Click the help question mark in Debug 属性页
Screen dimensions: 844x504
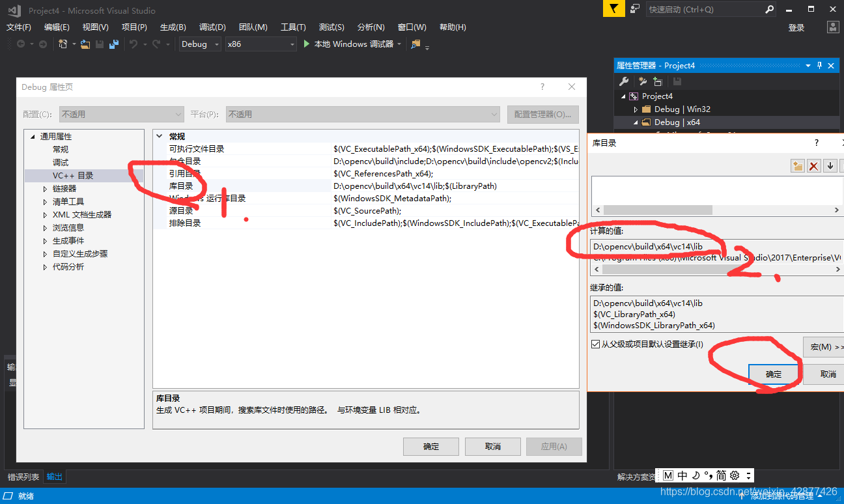[x=542, y=87]
